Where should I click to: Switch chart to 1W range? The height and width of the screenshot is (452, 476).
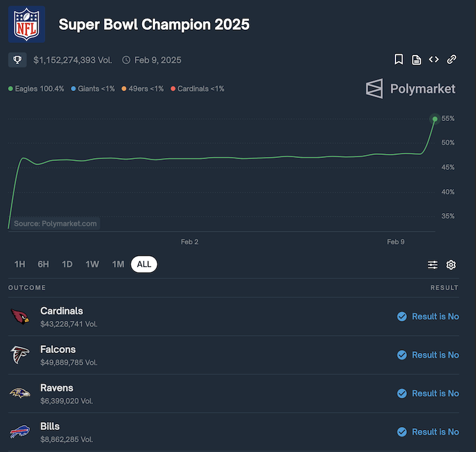coord(92,264)
